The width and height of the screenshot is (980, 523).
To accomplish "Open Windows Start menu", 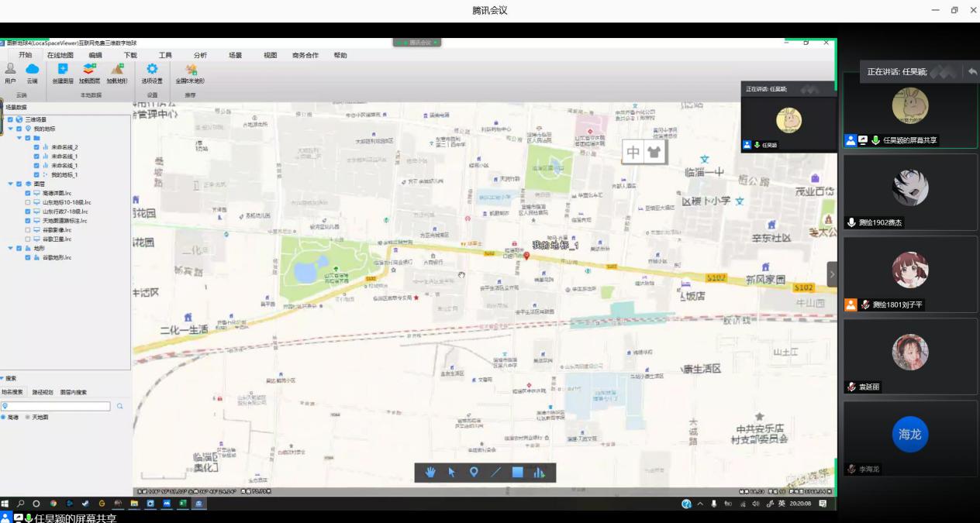I will pyautogui.click(x=5, y=504).
